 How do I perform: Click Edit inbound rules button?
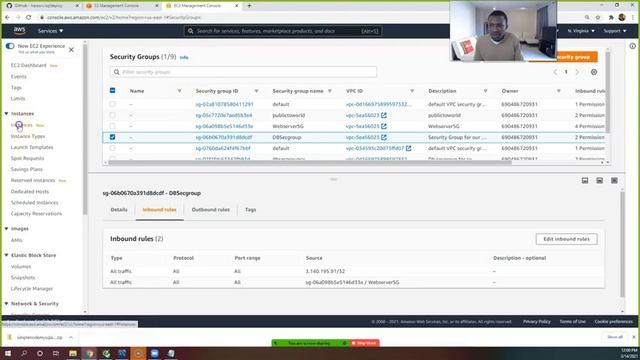pyautogui.click(x=567, y=239)
